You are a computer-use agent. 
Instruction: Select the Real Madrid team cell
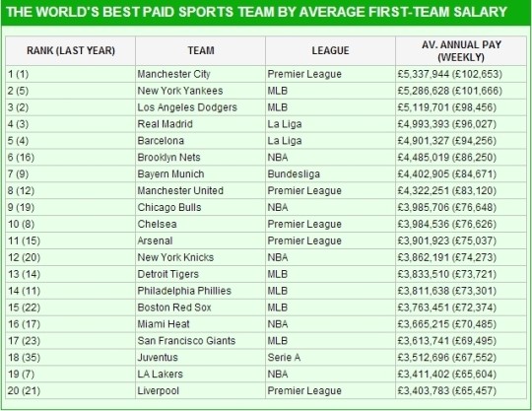(201, 124)
